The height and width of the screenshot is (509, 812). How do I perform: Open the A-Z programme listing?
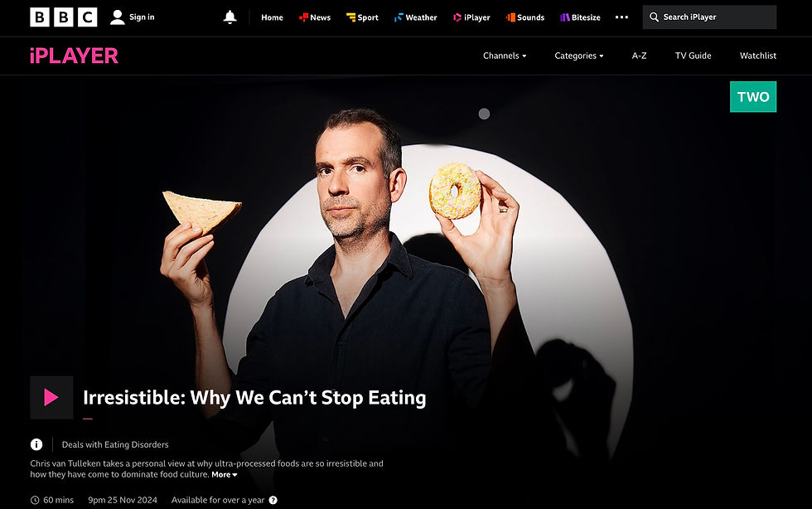(639, 56)
